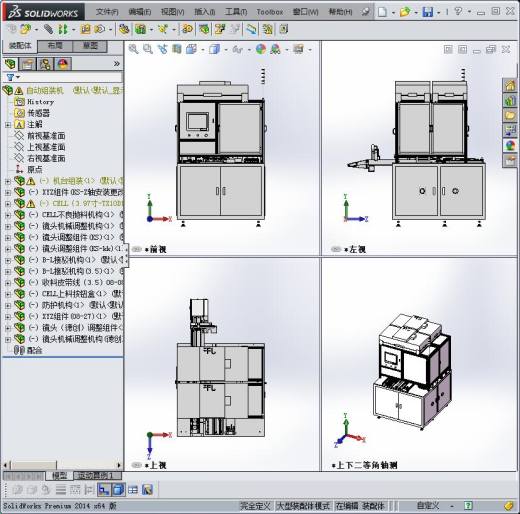The width and height of the screenshot is (520, 514).
Task: Click the double-chevron to show more manager tabs
Action: tap(116, 64)
